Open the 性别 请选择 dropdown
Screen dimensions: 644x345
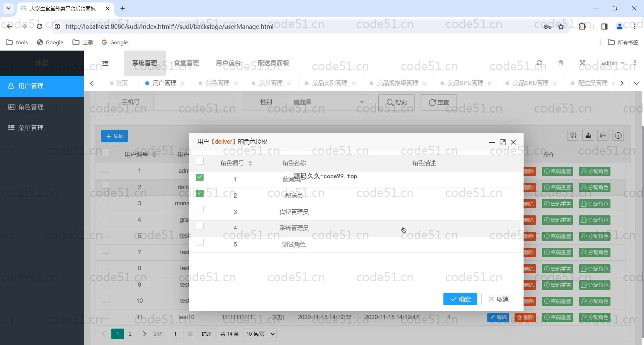click(328, 102)
